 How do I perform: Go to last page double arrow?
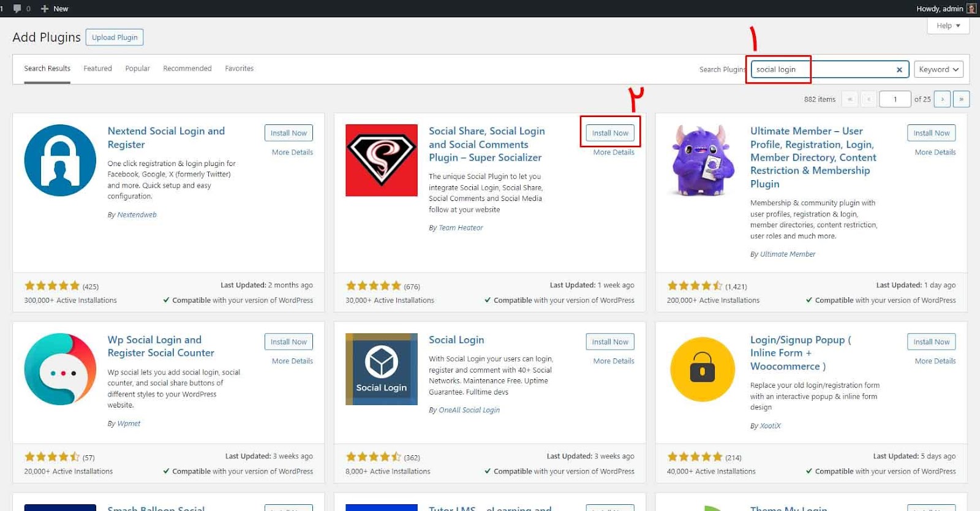tap(962, 99)
